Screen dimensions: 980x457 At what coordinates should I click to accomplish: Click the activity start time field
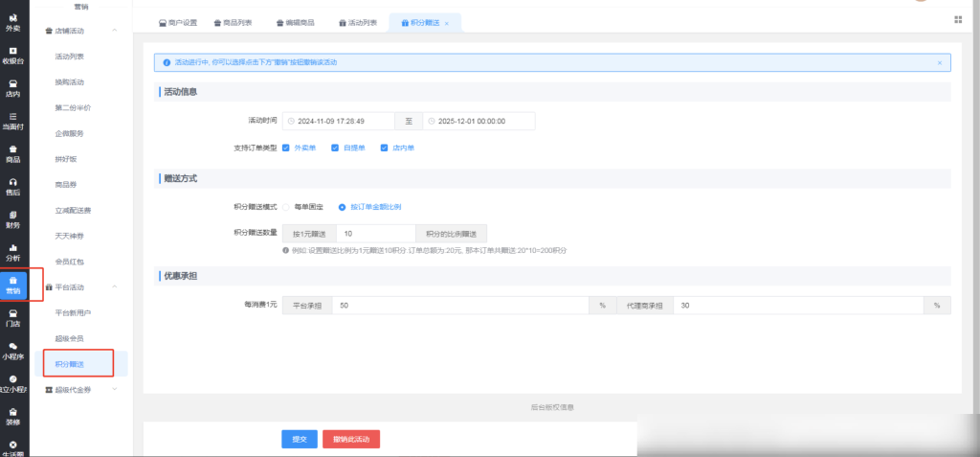coord(339,122)
